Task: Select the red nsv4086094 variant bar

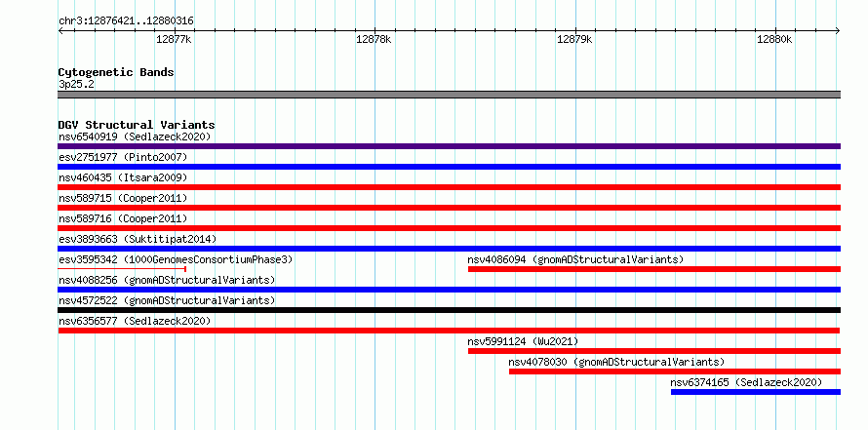Action: click(x=654, y=269)
